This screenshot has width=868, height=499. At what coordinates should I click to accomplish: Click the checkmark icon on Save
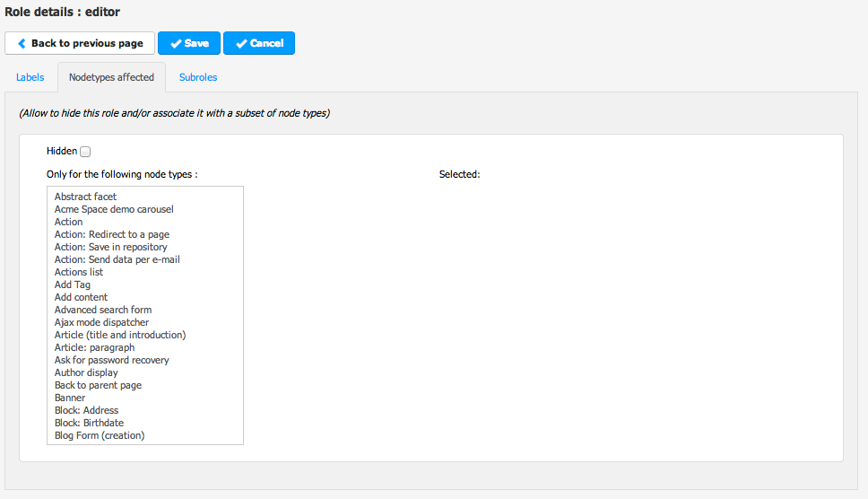click(176, 43)
